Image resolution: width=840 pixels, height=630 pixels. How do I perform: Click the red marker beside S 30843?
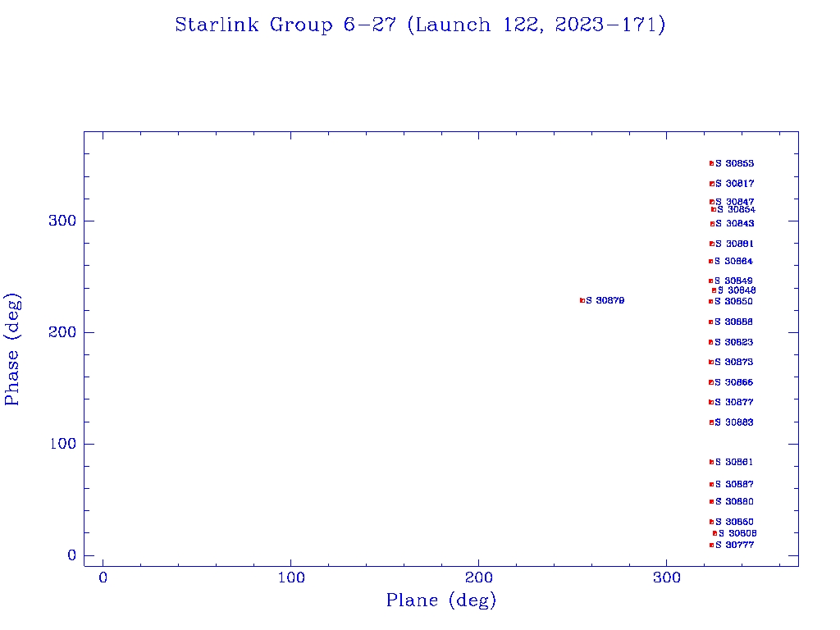[x=712, y=223]
